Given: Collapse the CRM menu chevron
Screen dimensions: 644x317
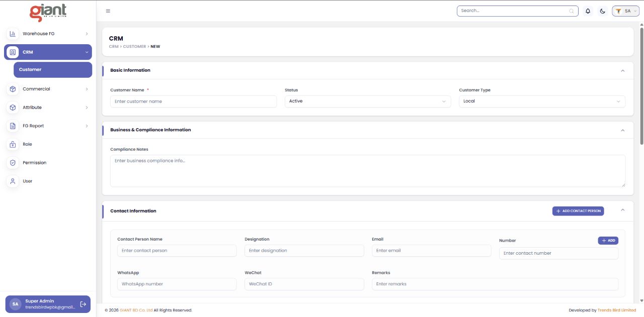Looking at the screenshot, I should tap(87, 52).
